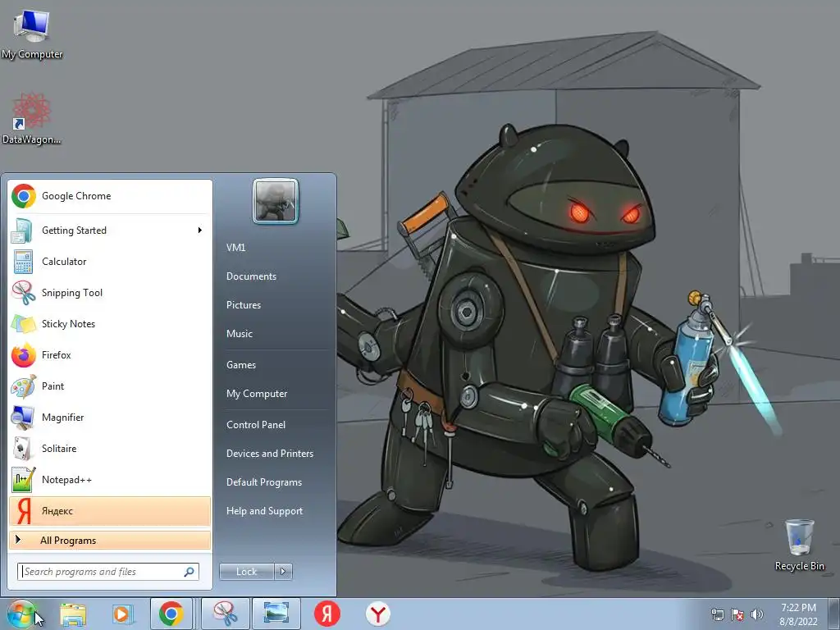Open Paint from the Start menu

coord(110,386)
